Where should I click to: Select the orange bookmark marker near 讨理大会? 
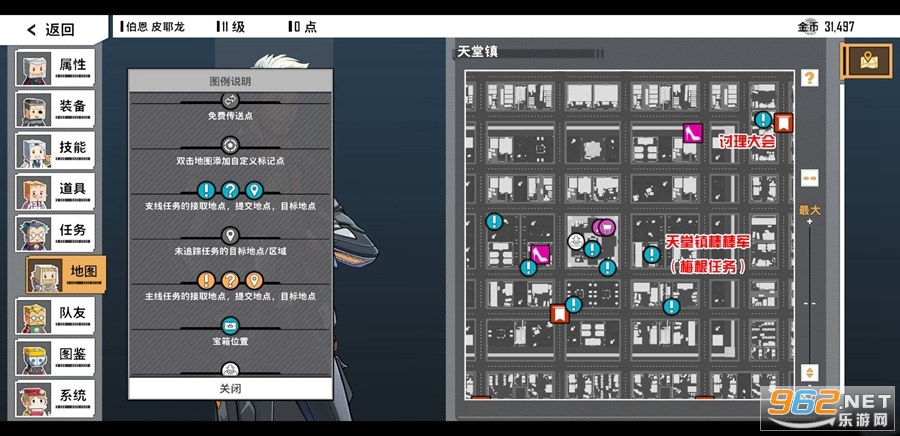(x=783, y=122)
